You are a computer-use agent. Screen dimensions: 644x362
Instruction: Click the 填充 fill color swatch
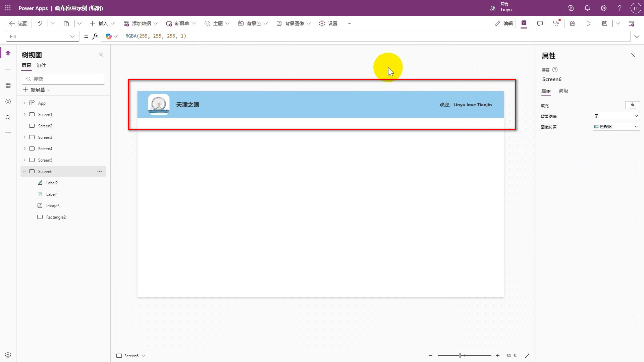click(x=632, y=105)
